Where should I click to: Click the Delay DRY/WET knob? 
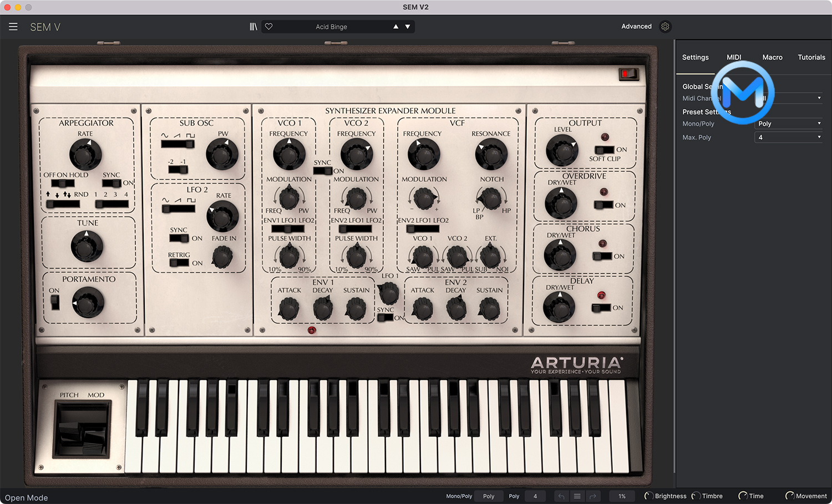(559, 307)
